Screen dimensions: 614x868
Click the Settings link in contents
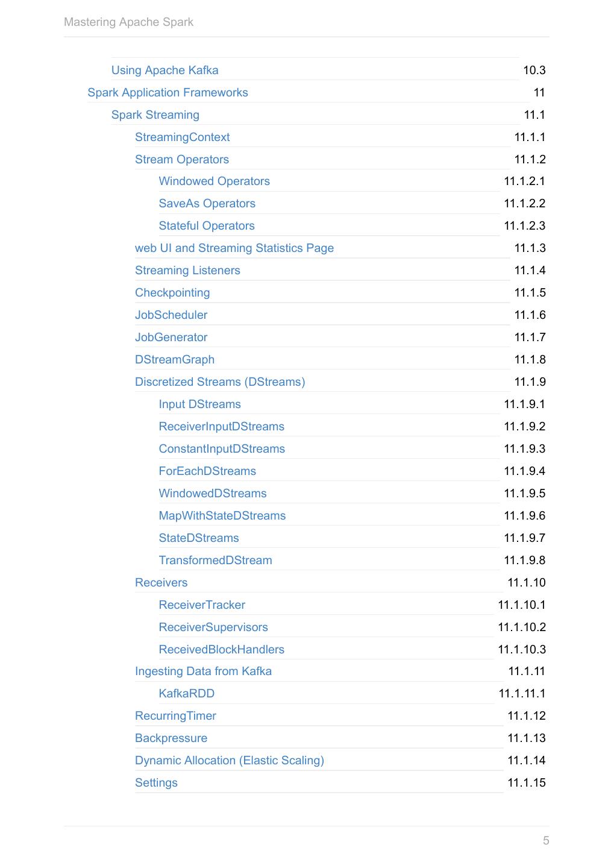coord(156,782)
